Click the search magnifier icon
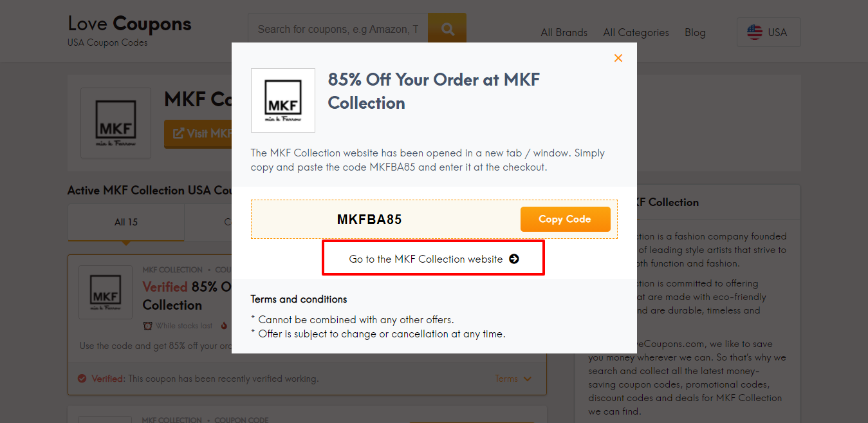 point(447,28)
